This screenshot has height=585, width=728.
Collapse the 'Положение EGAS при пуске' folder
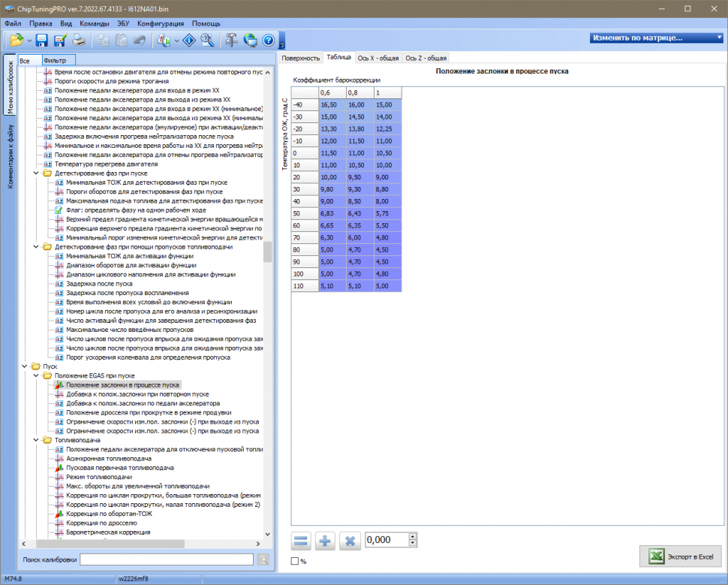(x=36, y=375)
